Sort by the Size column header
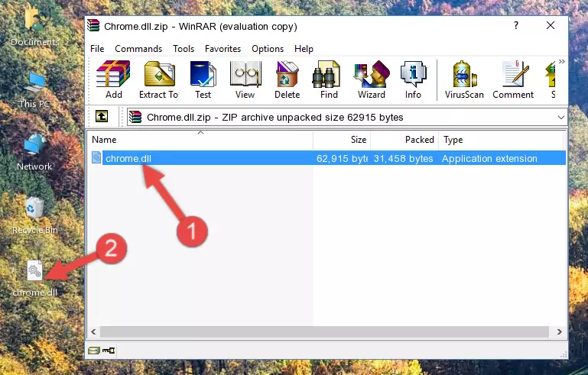588x375 pixels. click(x=342, y=140)
